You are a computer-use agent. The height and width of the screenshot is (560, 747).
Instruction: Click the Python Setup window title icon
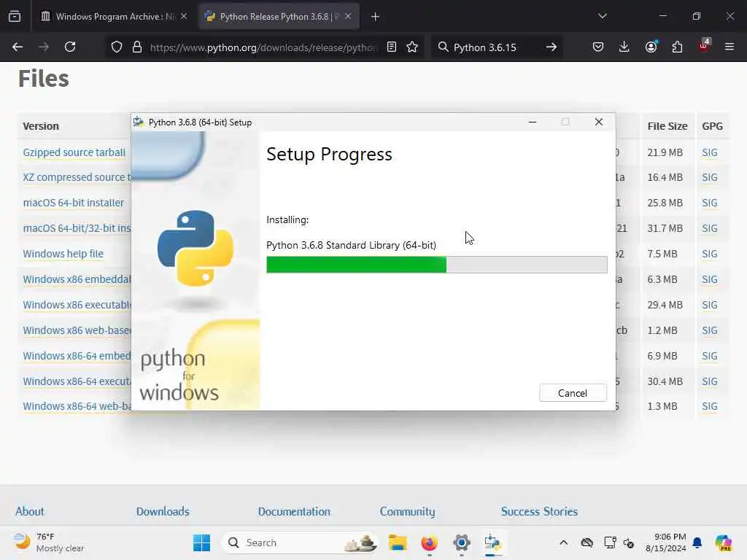tap(139, 122)
